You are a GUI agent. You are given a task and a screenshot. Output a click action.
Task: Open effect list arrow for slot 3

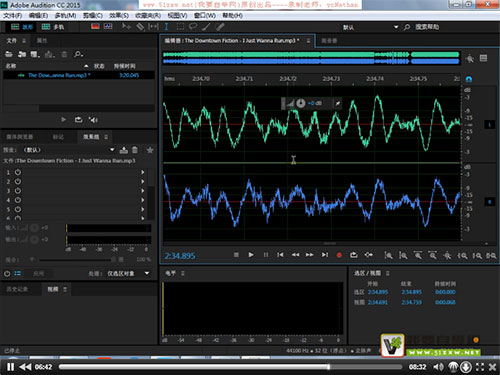tap(143, 191)
